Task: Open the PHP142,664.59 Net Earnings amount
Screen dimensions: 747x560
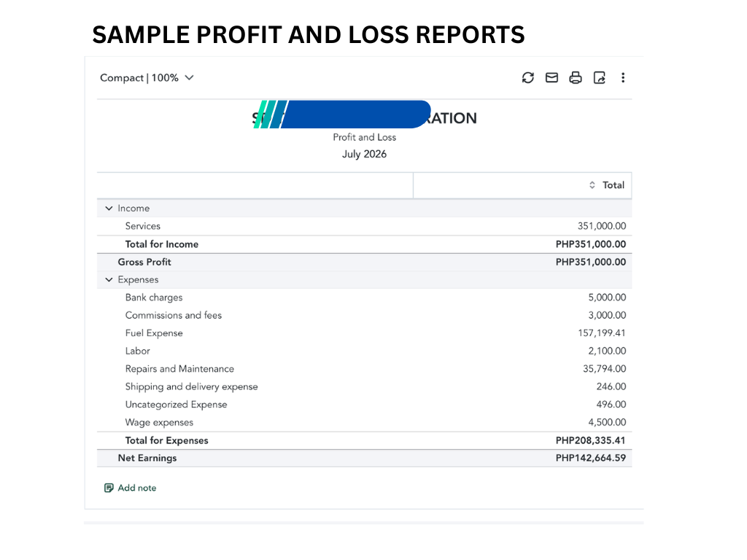Action: tap(591, 458)
